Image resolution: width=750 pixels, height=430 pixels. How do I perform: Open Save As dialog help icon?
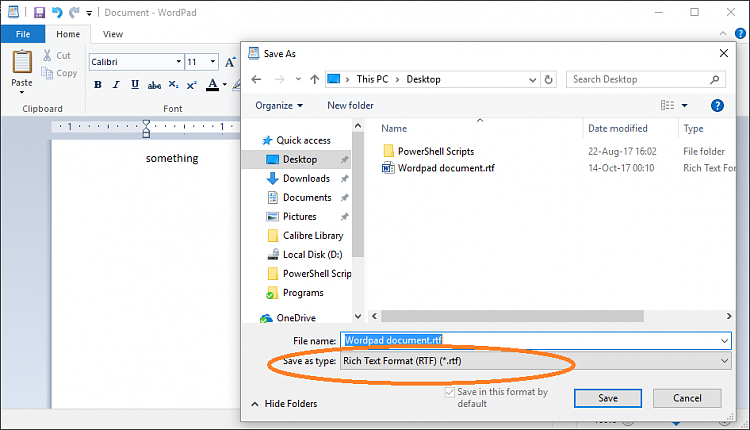(x=717, y=106)
